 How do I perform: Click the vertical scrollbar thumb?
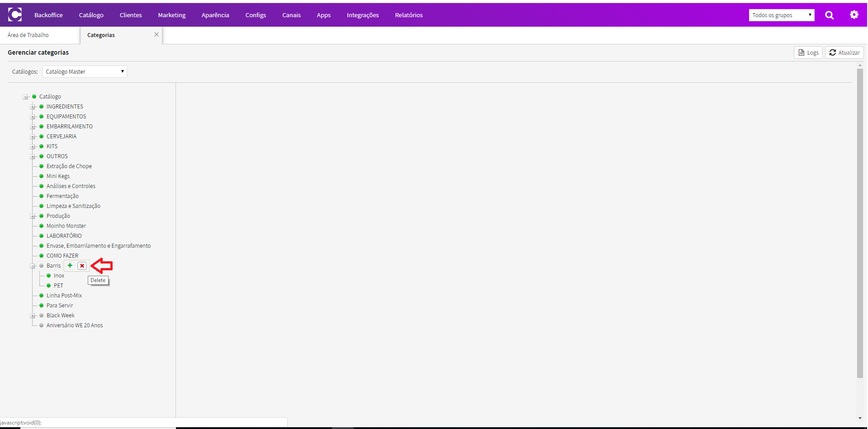[860, 223]
